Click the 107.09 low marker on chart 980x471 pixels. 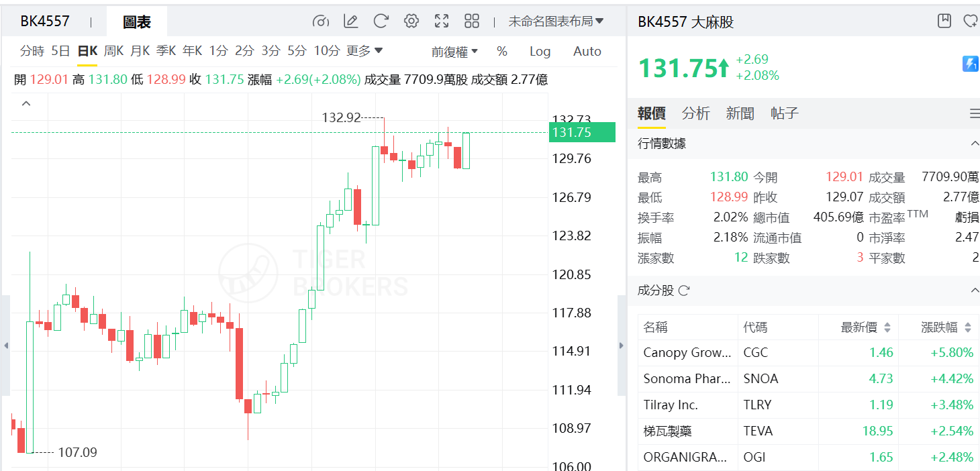(x=78, y=453)
